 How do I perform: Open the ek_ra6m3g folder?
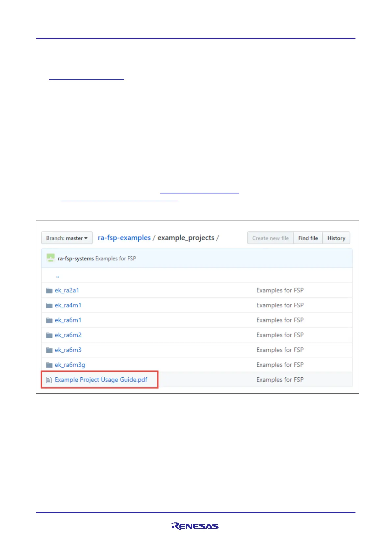tap(70, 365)
